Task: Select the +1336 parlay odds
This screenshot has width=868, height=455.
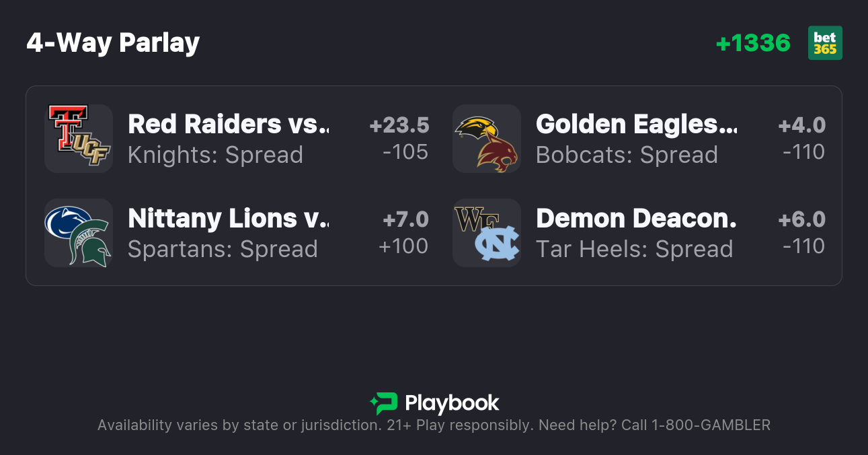Action: coord(753,43)
